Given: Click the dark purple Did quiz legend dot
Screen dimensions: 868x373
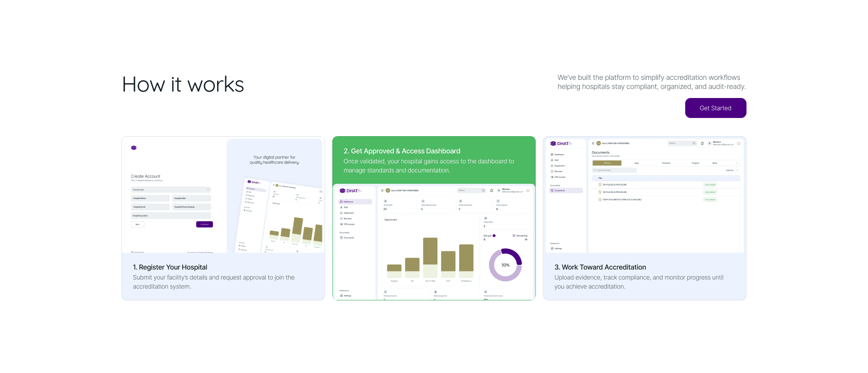Looking at the screenshot, I should [494, 236].
